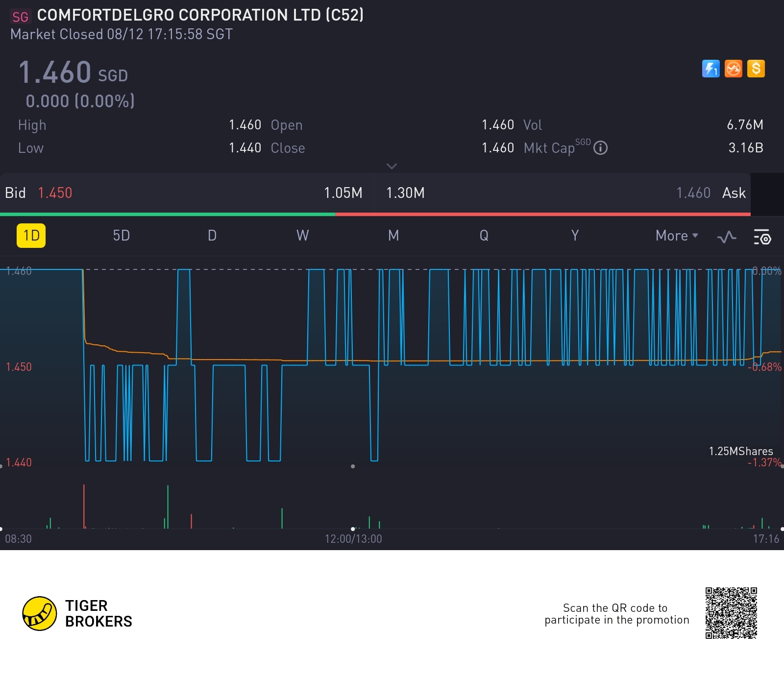Click the Tiger Brokers logo
The width and height of the screenshot is (784, 677).
pyautogui.click(x=40, y=613)
